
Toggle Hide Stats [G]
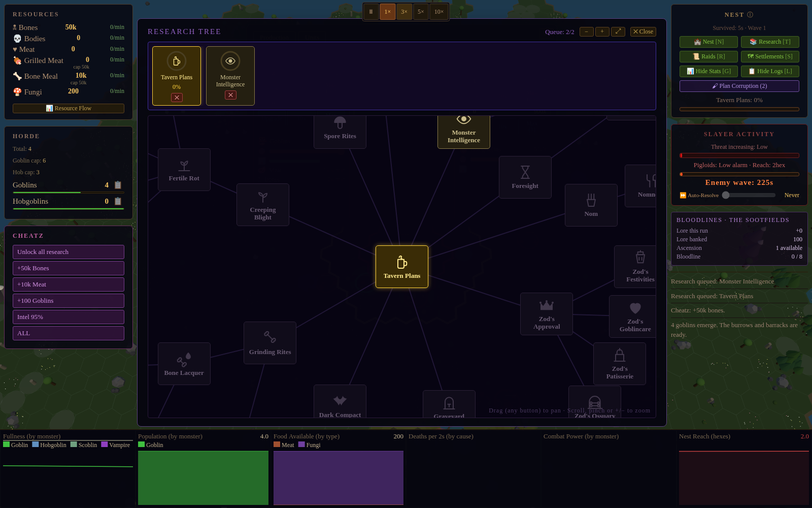[708, 71]
